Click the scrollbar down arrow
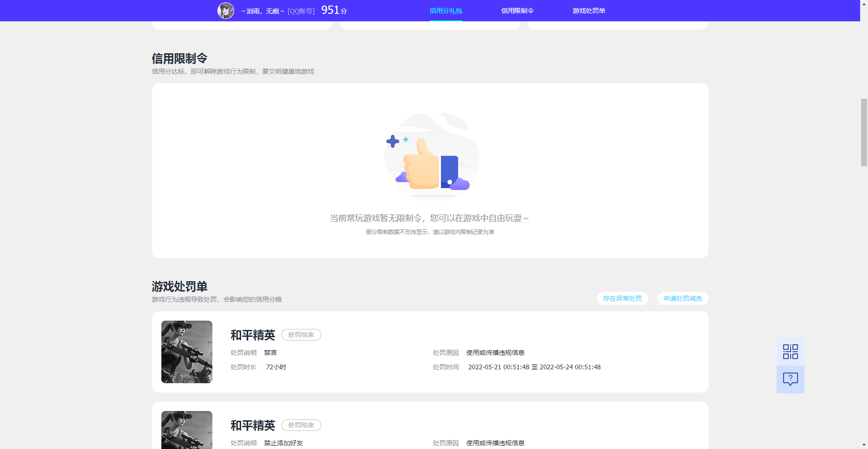This screenshot has height=449, width=868. (x=864, y=445)
